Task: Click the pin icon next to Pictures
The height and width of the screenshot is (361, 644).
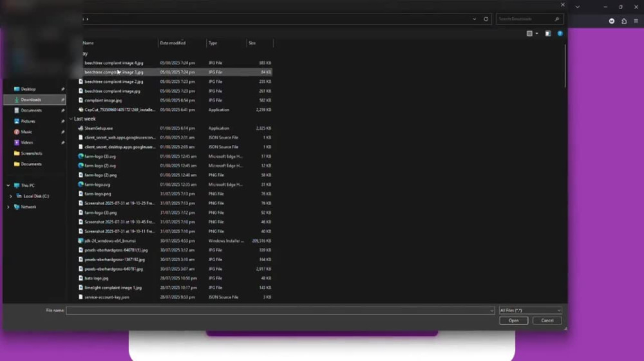Action: click(63, 122)
